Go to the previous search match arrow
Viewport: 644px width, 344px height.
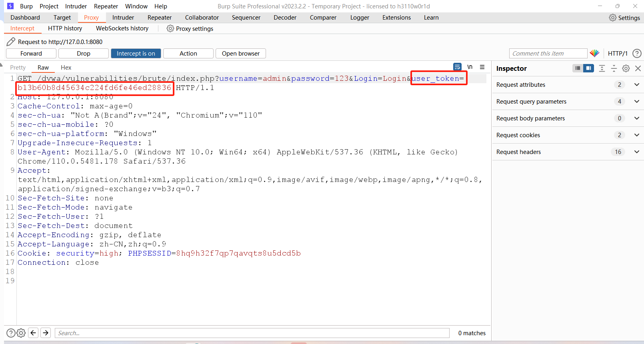tap(34, 333)
